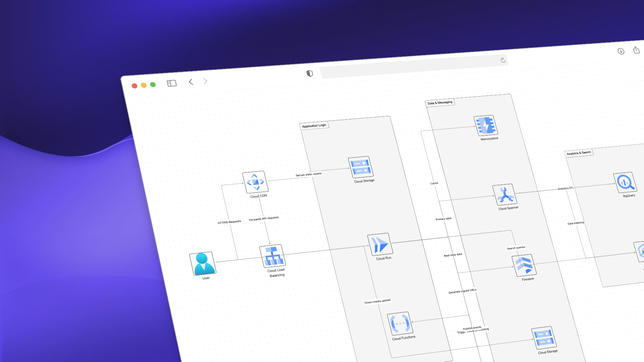Click the 'Cloud Run' text label
Screen dimensions: 644x362
[384, 258]
